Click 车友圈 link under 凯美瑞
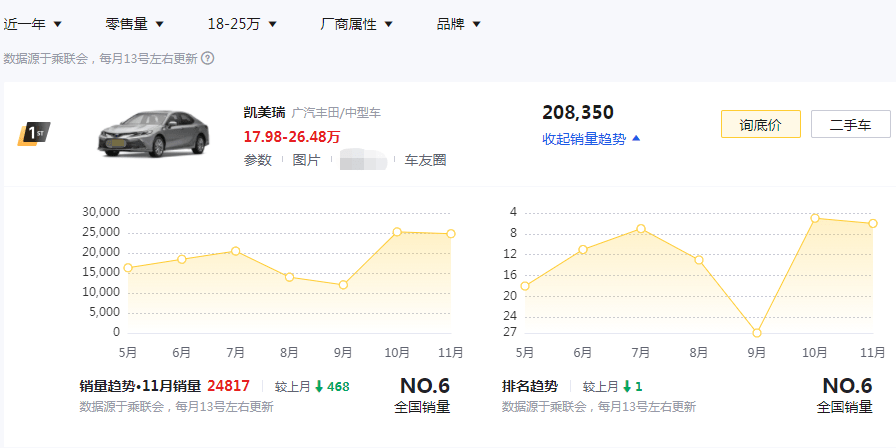896x448 pixels. click(425, 161)
